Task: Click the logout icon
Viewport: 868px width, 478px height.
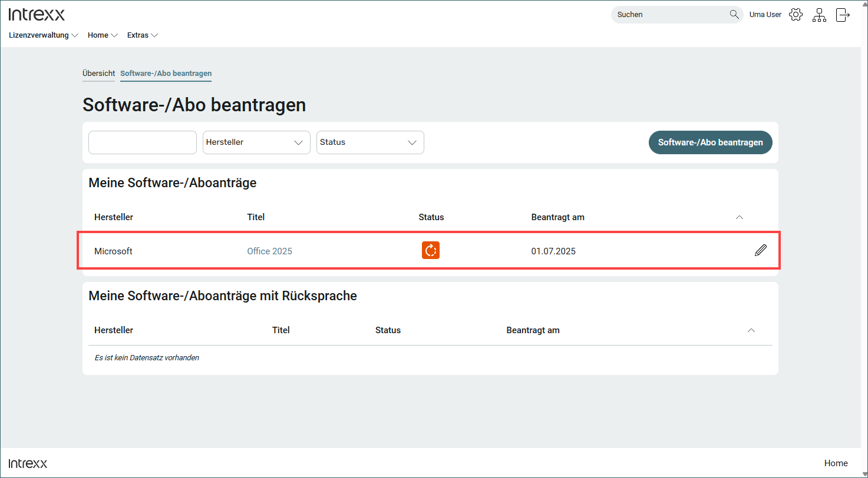Action: [x=843, y=15]
